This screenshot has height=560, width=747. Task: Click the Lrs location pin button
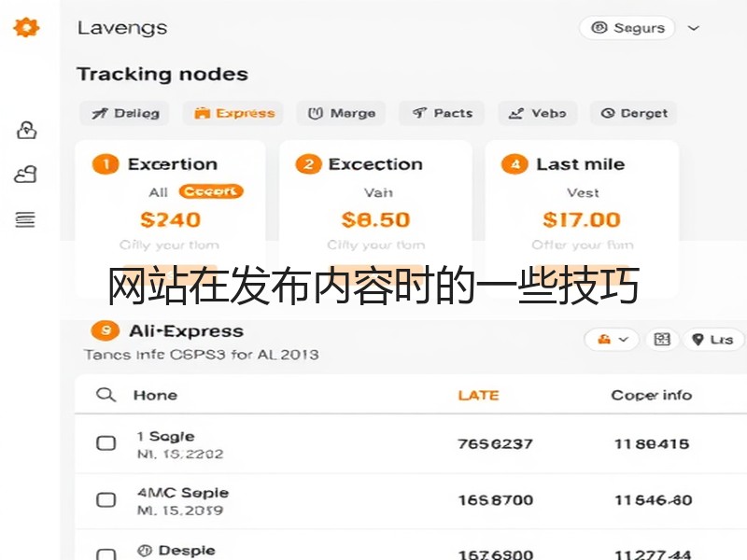[x=713, y=340]
